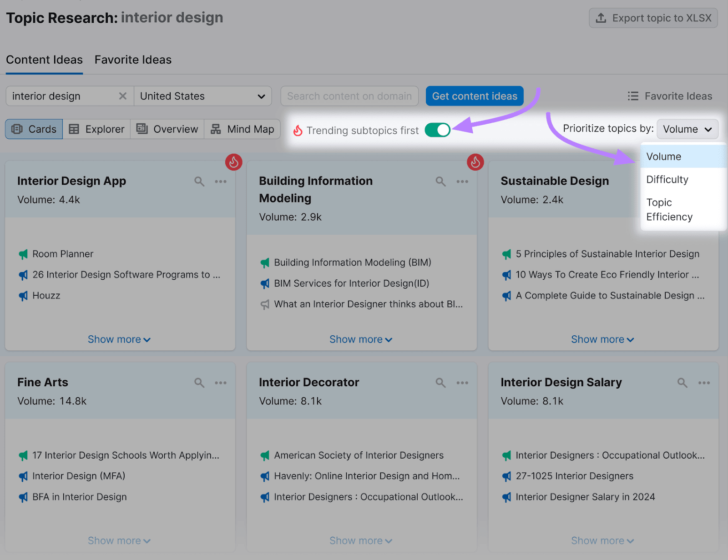Open three-dot menu on Sustainable Design card
Screen dimensions: 728x560
pos(704,181)
